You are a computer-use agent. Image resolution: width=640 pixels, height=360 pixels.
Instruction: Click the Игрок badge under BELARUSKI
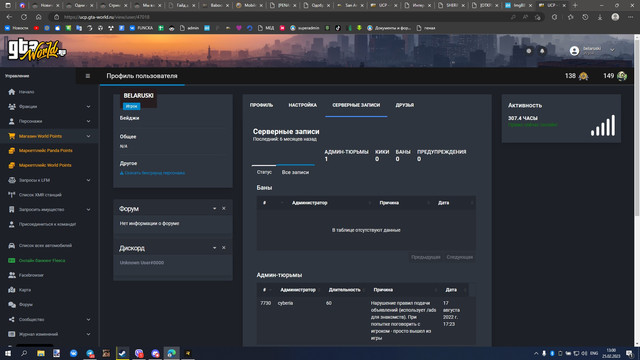[131, 106]
